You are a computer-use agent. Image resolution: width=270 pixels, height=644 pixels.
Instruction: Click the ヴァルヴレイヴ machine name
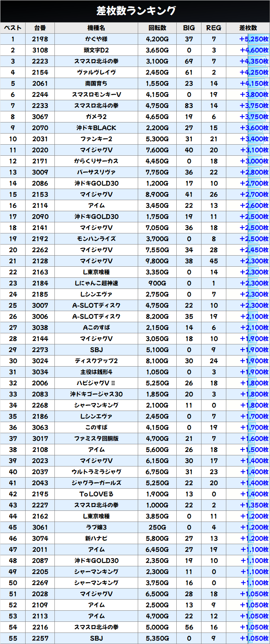pos(96,73)
